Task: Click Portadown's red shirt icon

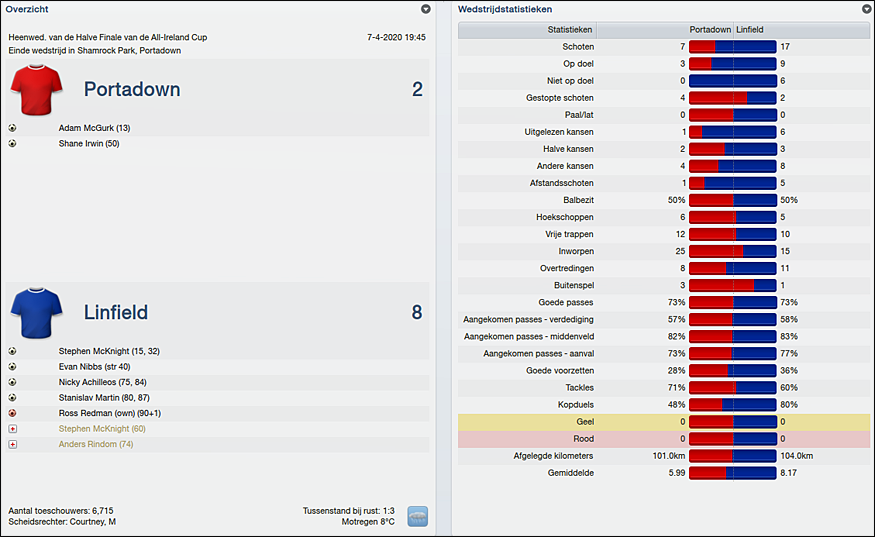Action: 37,90
